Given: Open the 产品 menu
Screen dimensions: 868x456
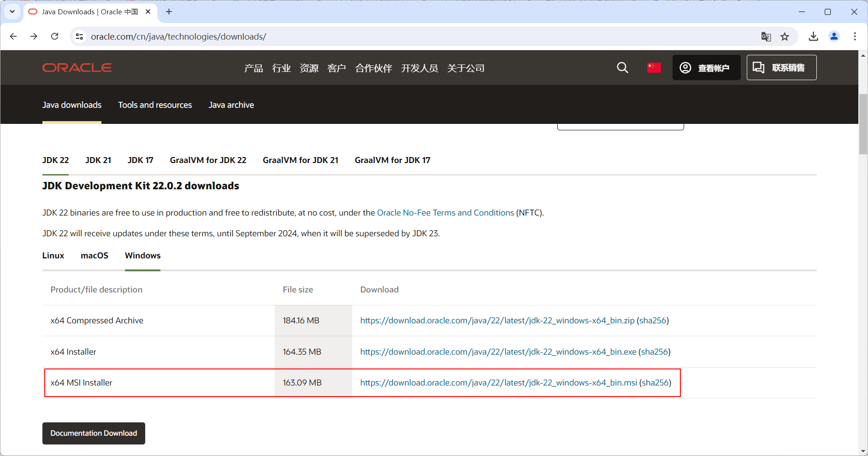Looking at the screenshot, I should (254, 68).
